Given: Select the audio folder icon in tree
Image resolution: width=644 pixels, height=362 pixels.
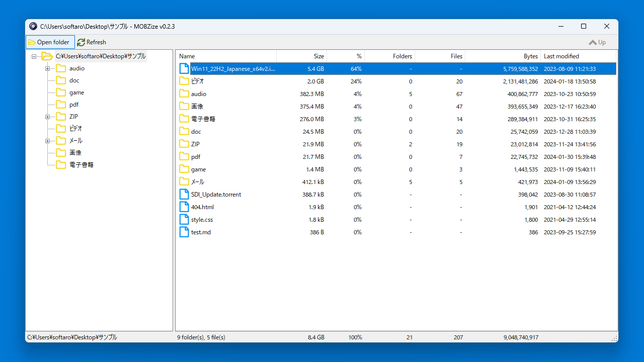Looking at the screenshot, I should coord(61,68).
